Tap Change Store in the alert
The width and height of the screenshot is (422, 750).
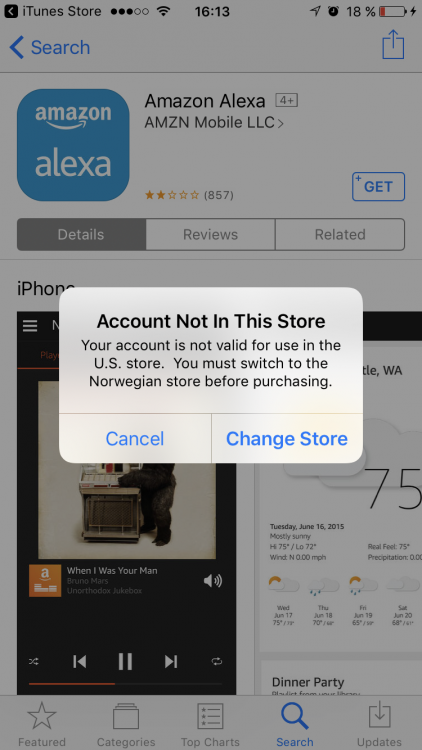coord(287,439)
